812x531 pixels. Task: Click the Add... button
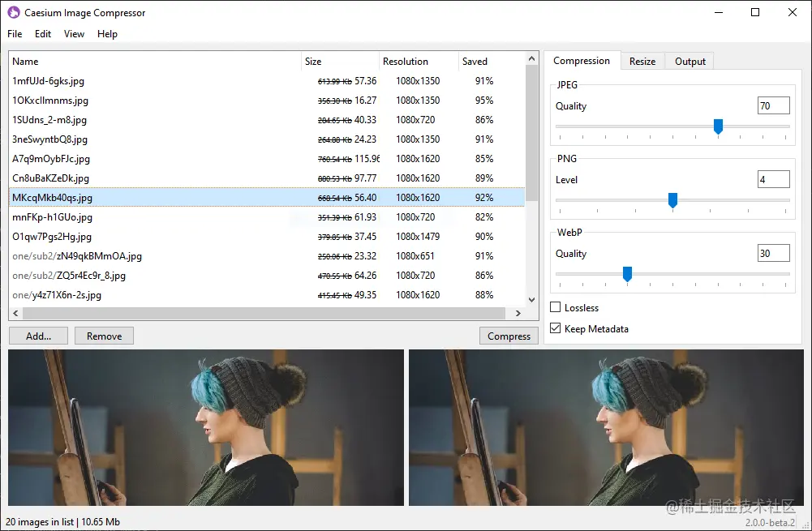tap(38, 336)
